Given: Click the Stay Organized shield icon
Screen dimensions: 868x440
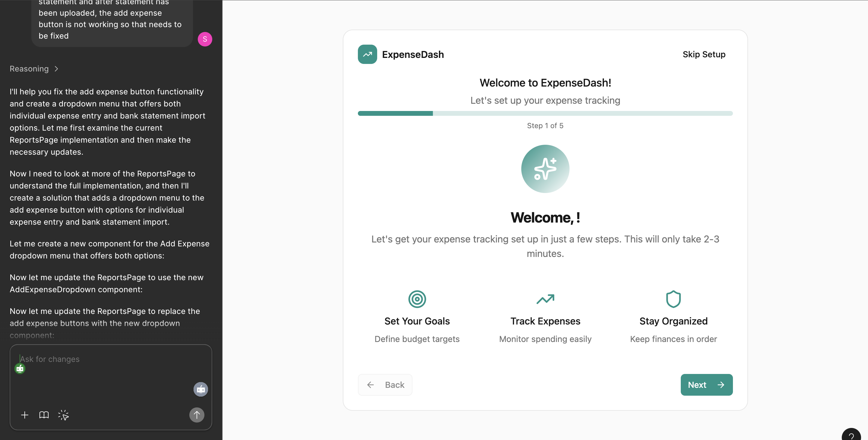Looking at the screenshot, I should [673, 299].
